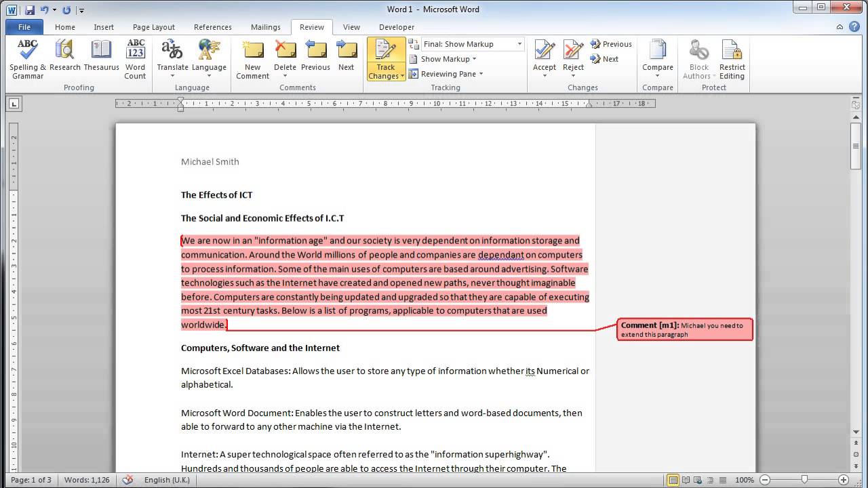Switch to Print Layout view in status bar
Viewport: 868px width, 488px height.
pos(673,480)
